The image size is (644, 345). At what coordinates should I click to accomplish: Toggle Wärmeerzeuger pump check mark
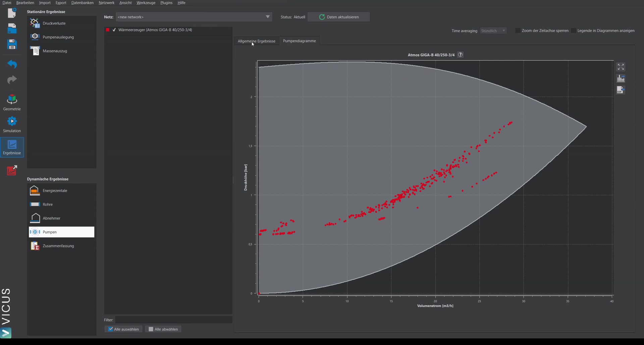click(x=114, y=30)
